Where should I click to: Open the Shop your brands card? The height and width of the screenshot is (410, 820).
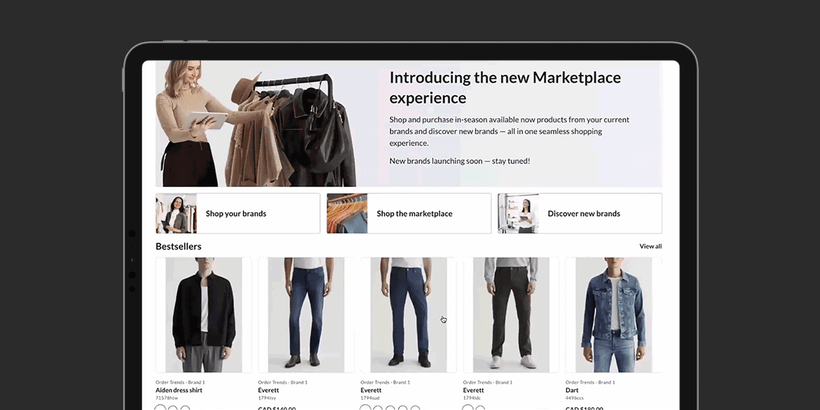tap(238, 213)
